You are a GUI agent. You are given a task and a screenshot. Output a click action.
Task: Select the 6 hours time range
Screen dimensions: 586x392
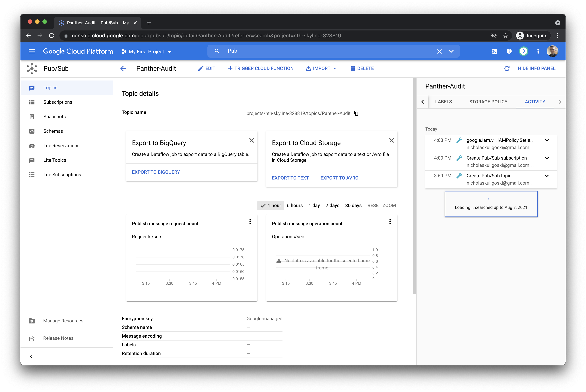point(295,205)
